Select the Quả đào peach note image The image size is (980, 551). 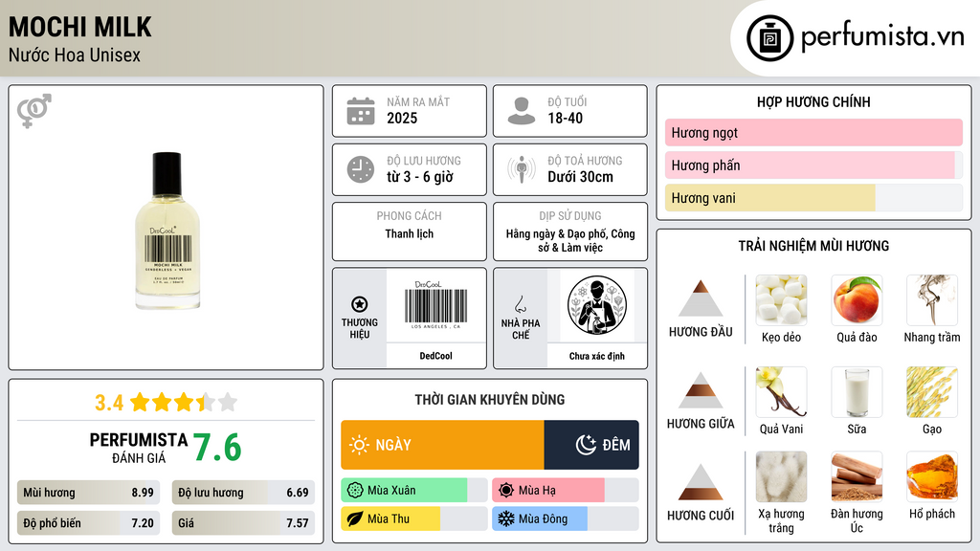pyautogui.click(x=857, y=300)
